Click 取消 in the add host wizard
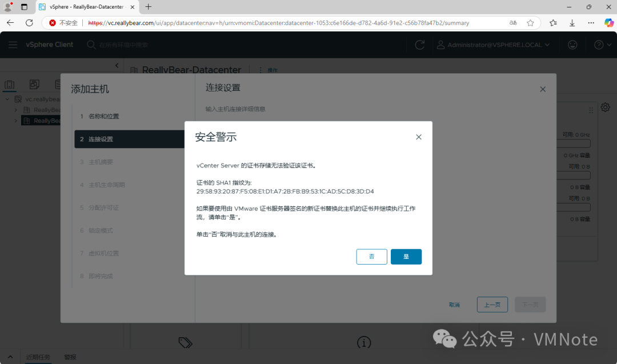 (x=454, y=305)
